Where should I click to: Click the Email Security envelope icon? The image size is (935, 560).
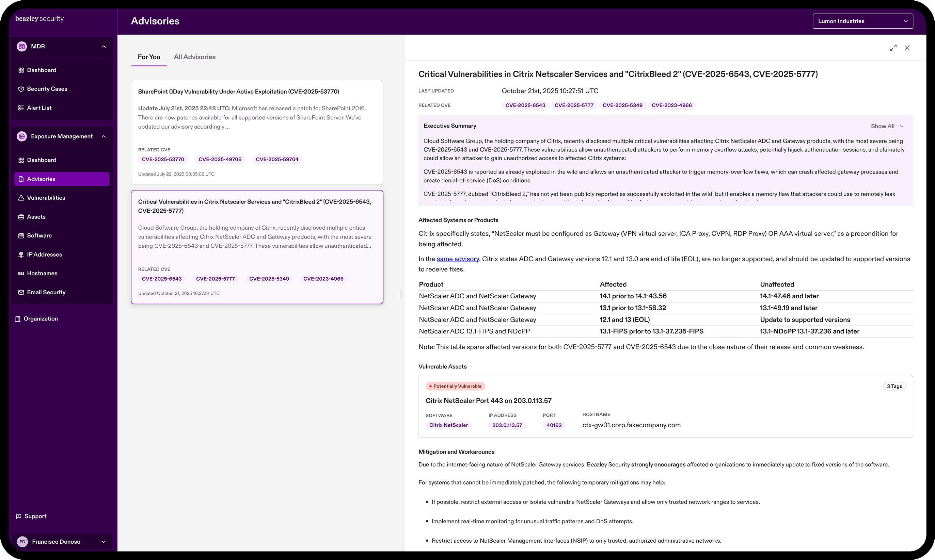[21, 292]
